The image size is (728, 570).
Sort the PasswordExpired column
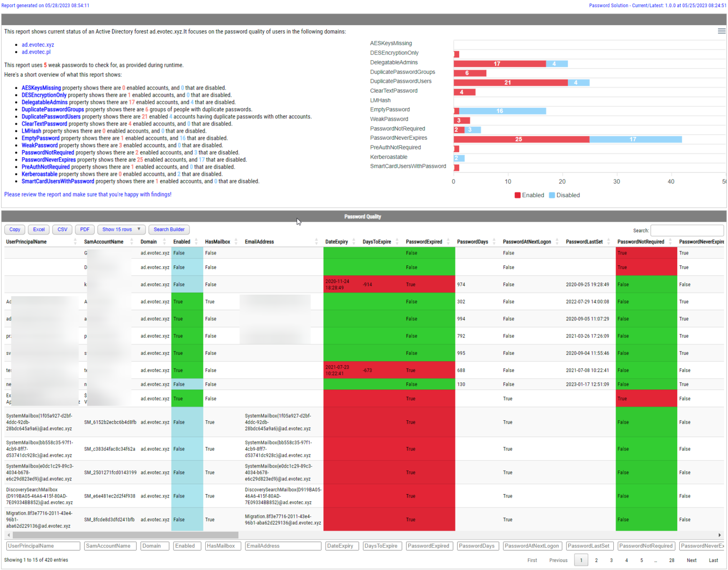click(x=448, y=241)
